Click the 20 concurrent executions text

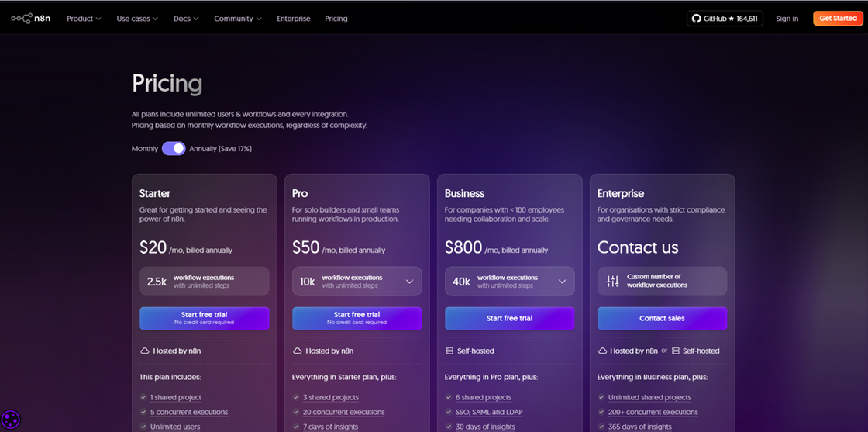click(x=344, y=412)
